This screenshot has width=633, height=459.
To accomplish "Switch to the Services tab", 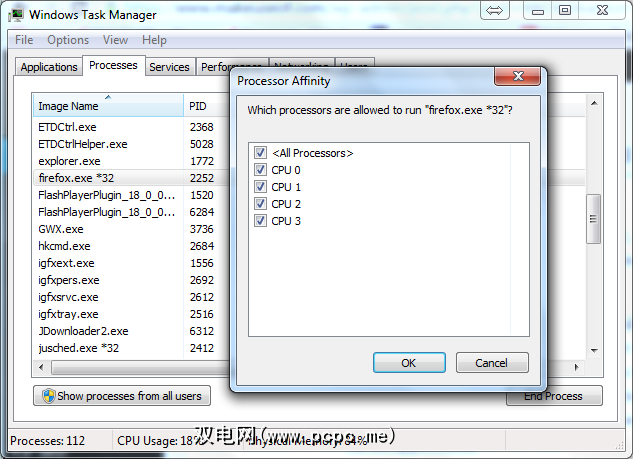I will pyautogui.click(x=169, y=67).
